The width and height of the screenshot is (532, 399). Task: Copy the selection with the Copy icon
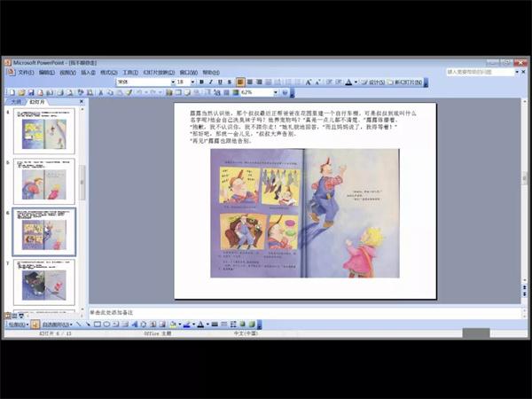[110, 92]
